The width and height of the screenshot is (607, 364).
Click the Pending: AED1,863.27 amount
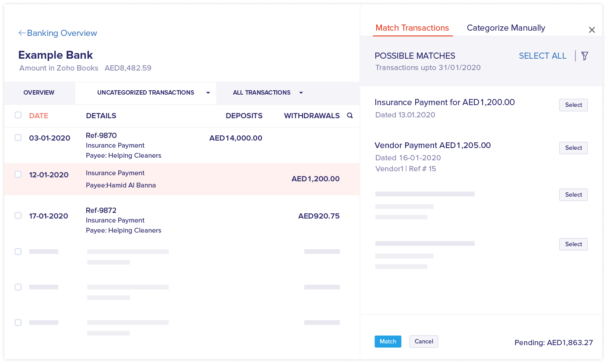554,343
